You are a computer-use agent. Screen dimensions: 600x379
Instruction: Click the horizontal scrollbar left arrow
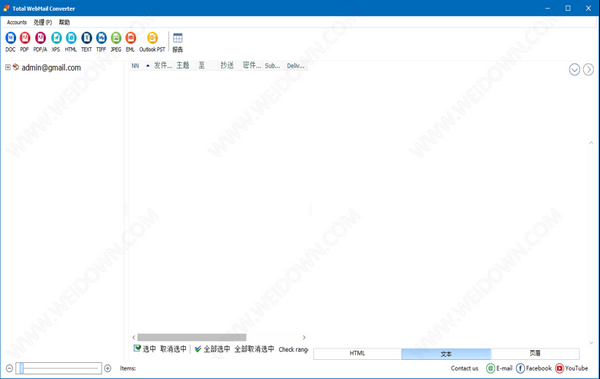[134, 337]
